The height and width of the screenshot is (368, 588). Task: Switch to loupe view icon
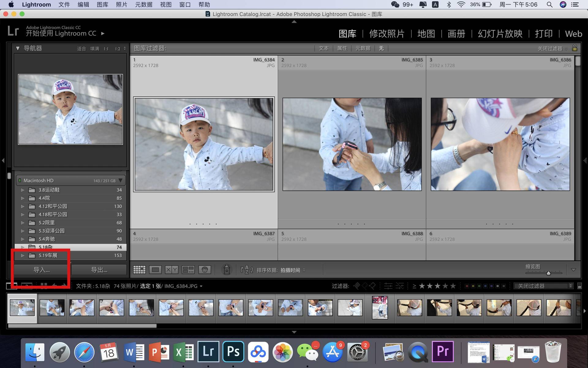click(155, 270)
